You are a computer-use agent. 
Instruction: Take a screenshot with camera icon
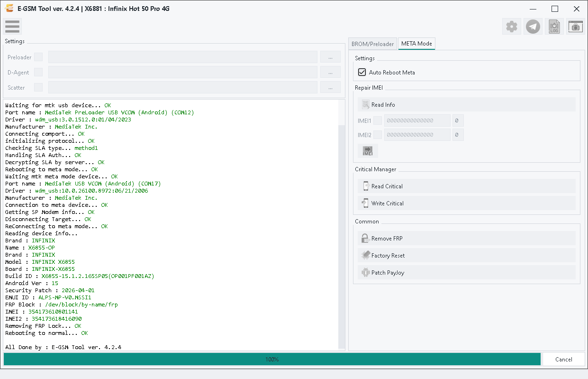click(x=576, y=27)
